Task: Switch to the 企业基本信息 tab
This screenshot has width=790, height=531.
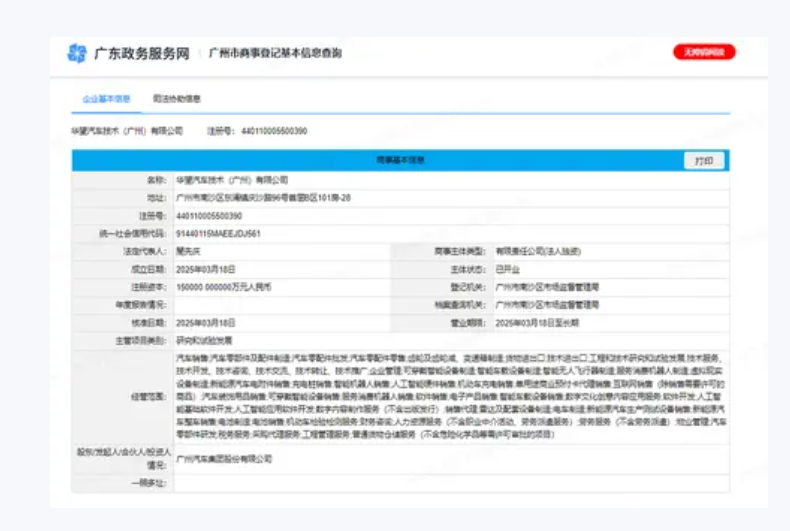Action: (106, 99)
